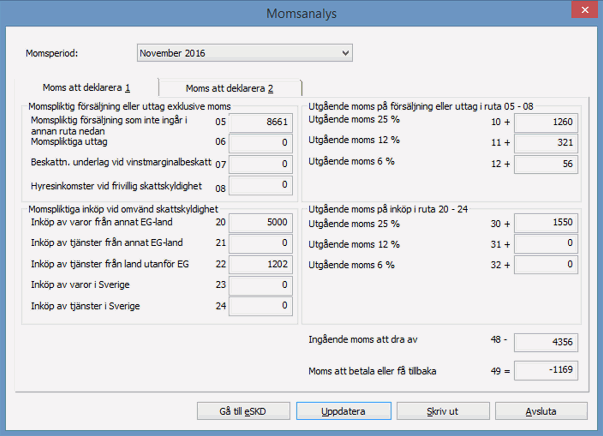603x436 pixels.
Task: Select field 11 utgående moms 12 %
Action: (x=551, y=142)
